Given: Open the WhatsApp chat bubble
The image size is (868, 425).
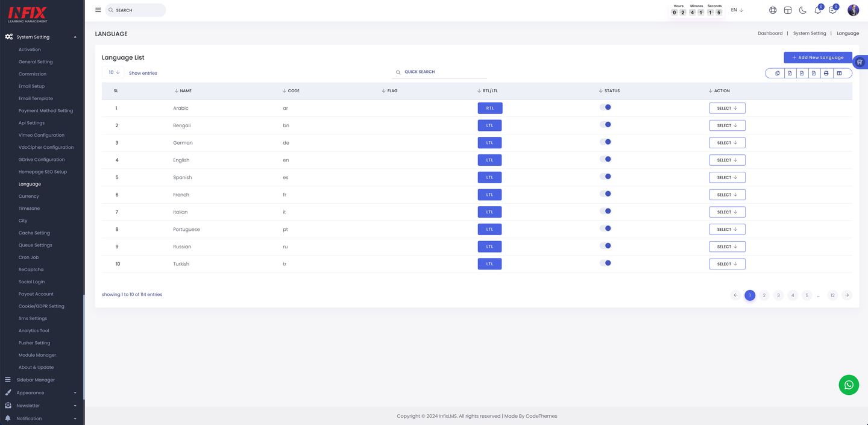Looking at the screenshot, I should (849, 385).
